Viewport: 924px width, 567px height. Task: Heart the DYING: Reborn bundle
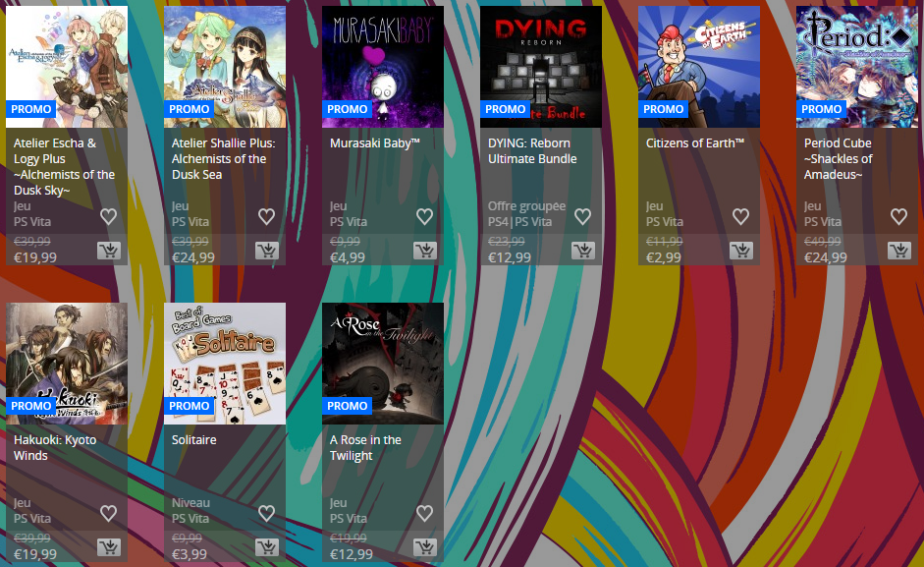(x=582, y=216)
